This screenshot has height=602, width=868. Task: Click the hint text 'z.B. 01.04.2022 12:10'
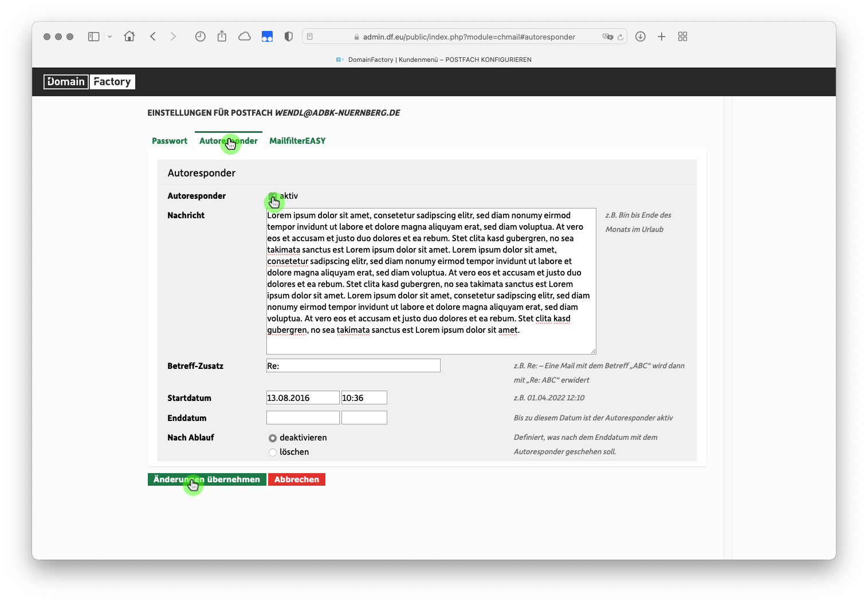[549, 398]
